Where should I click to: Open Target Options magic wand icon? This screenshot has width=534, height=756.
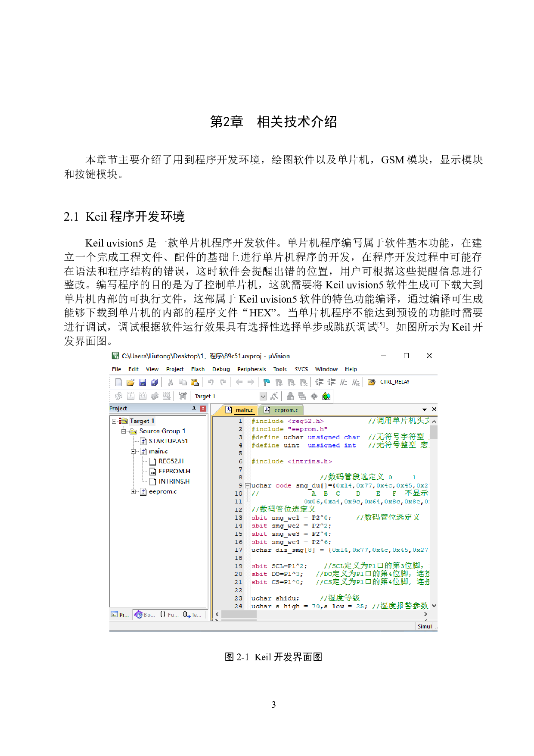pyautogui.click(x=274, y=396)
